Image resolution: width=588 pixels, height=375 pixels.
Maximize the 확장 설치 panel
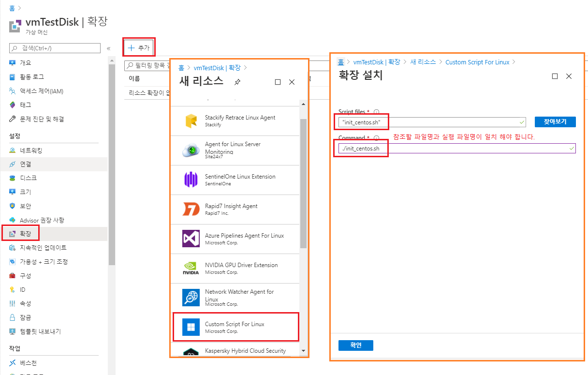point(555,76)
